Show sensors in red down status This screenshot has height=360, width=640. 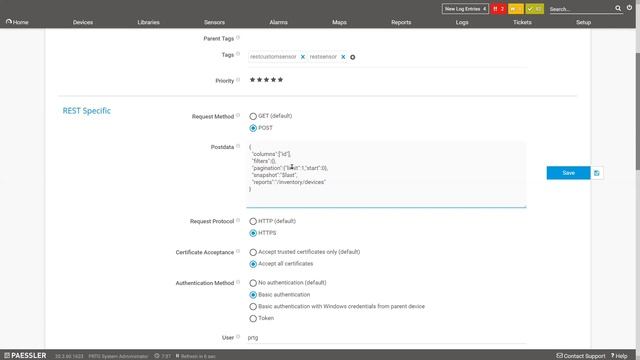pos(498,9)
